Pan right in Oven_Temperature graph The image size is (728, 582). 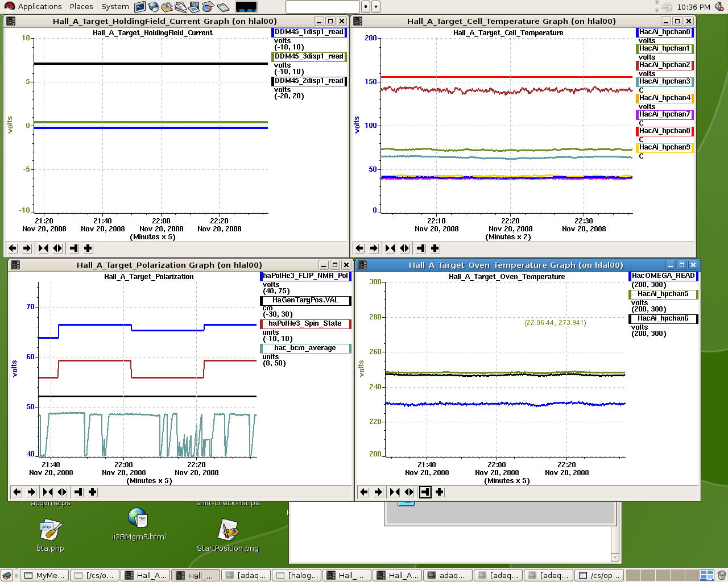tap(378, 492)
